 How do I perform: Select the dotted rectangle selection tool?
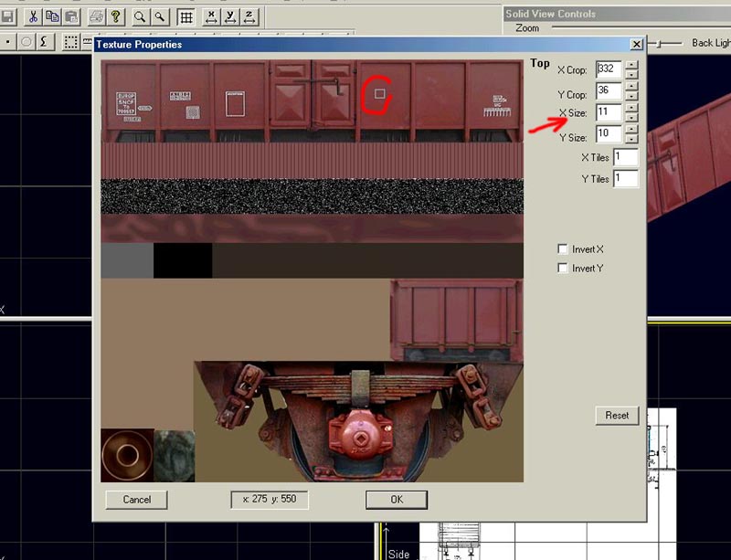coord(72,42)
